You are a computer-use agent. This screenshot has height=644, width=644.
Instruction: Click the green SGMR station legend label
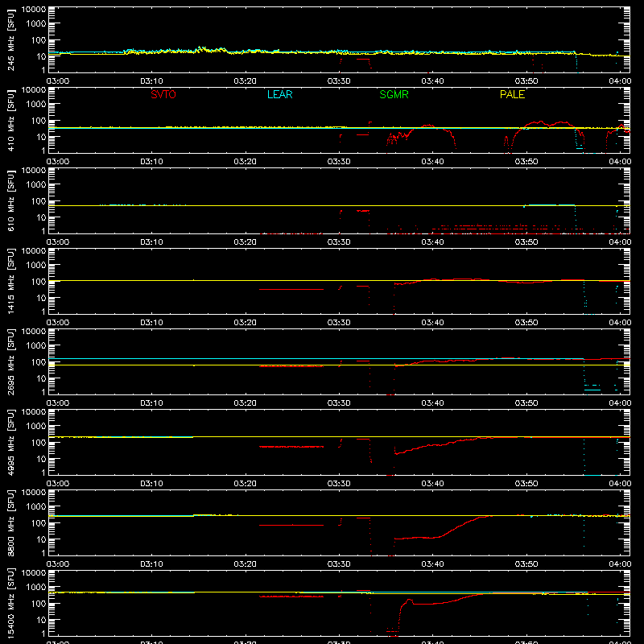(x=394, y=94)
